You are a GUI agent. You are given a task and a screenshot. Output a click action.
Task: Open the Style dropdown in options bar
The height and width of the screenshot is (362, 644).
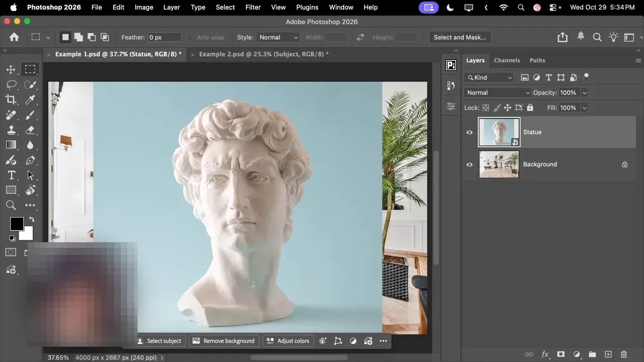[x=278, y=37]
